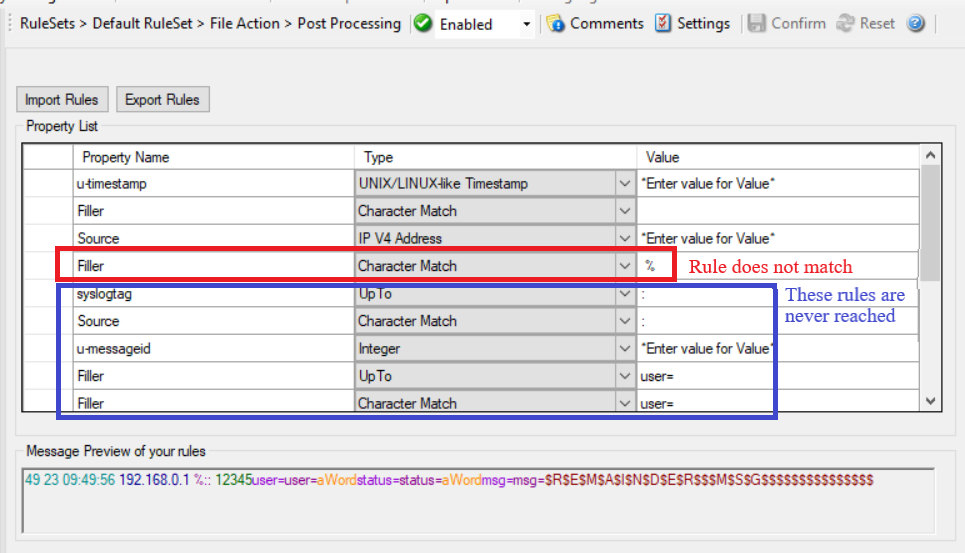Click the Confirm save disk icon
The height and width of the screenshot is (553, 965).
[757, 24]
